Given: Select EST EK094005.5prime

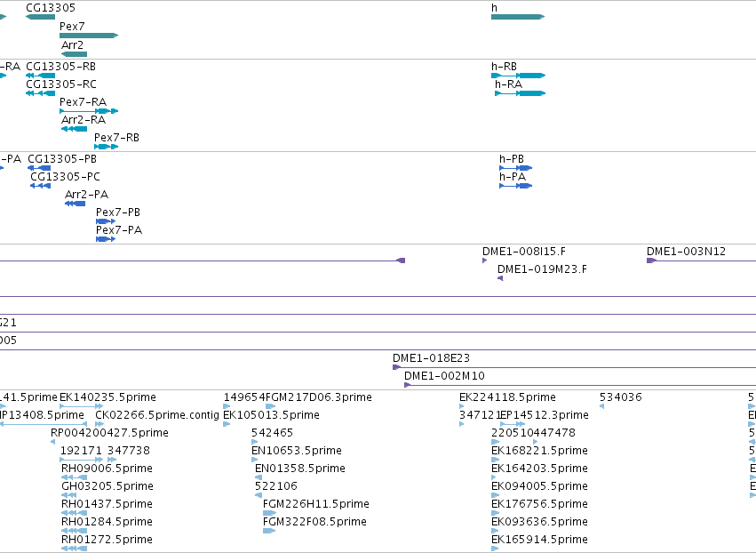Looking at the screenshot, I should tap(495, 495).
